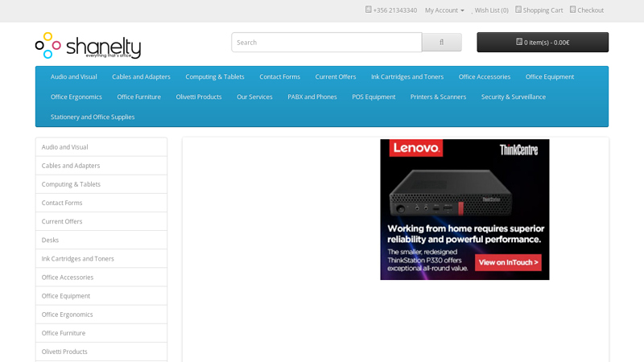644x362 pixels.
Task: Open Computing & Tablets in blue navbar
Action: 215,76
